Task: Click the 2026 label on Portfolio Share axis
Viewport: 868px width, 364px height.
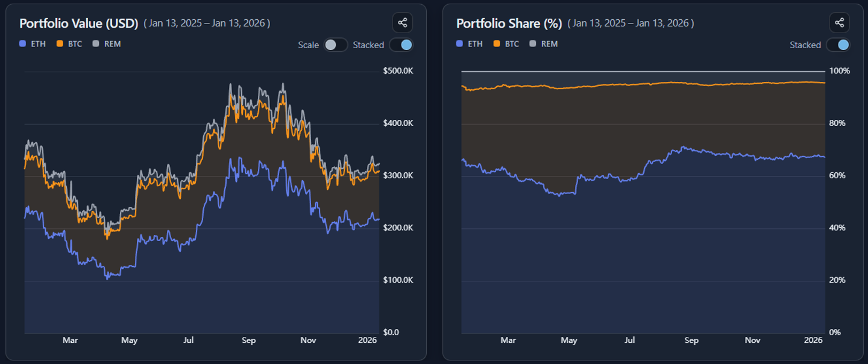Action: pos(813,340)
